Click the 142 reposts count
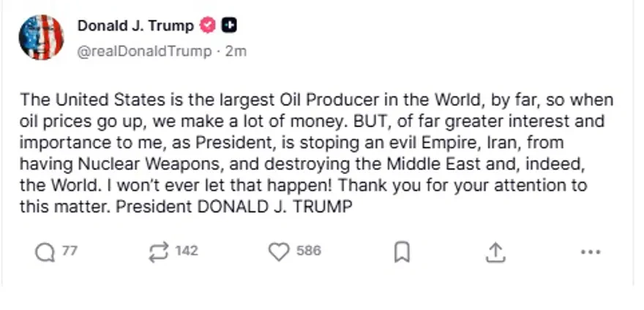The height and width of the screenshot is (310, 644). coord(187,251)
